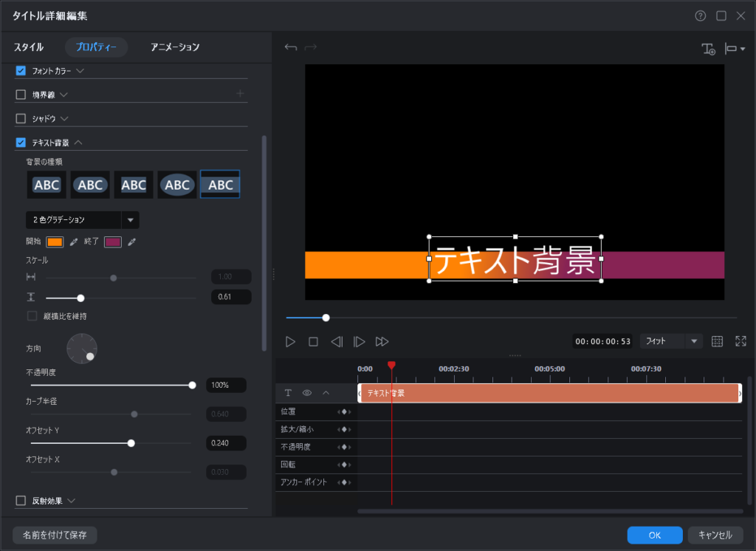
Task: Expand the 反射効果 section
Action: click(72, 501)
